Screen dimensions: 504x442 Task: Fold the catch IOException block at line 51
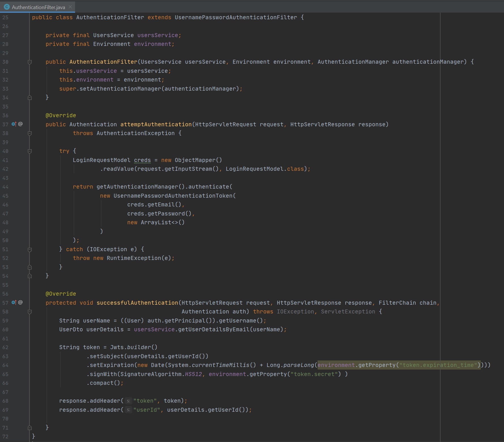click(30, 249)
